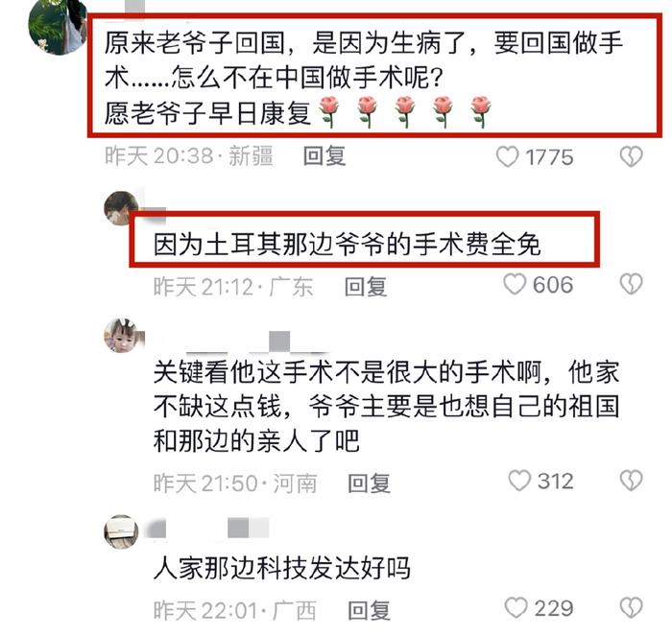This screenshot has height=636, width=672.
Task: Dislike the Guangdong comment posted at 21:12
Action: [x=631, y=284]
